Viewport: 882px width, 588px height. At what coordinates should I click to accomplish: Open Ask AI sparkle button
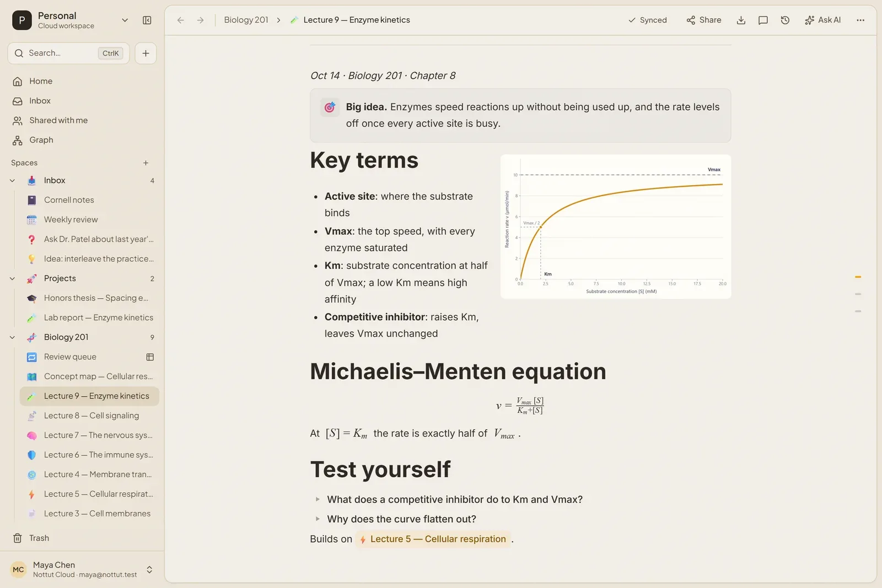coord(822,20)
